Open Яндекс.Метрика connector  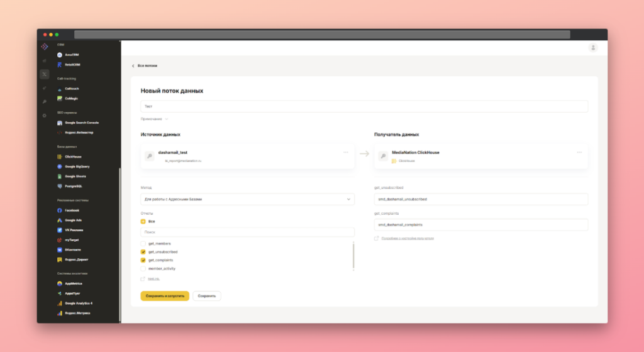(x=74, y=313)
